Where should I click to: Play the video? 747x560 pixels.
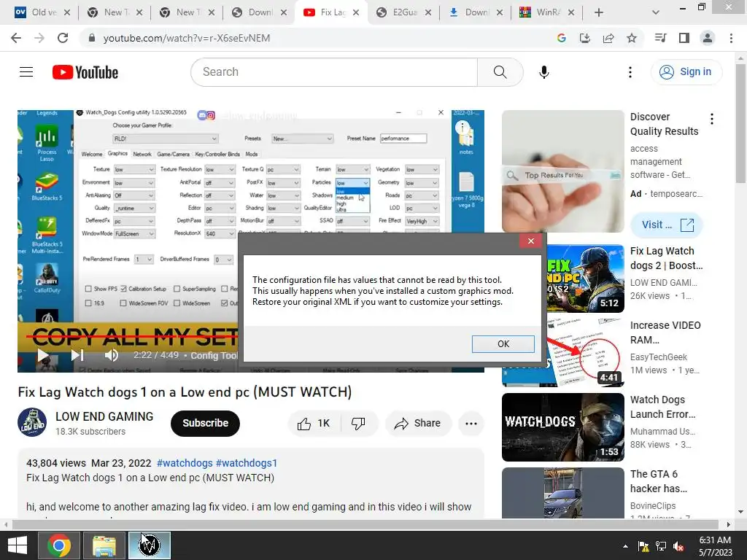pos(43,355)
